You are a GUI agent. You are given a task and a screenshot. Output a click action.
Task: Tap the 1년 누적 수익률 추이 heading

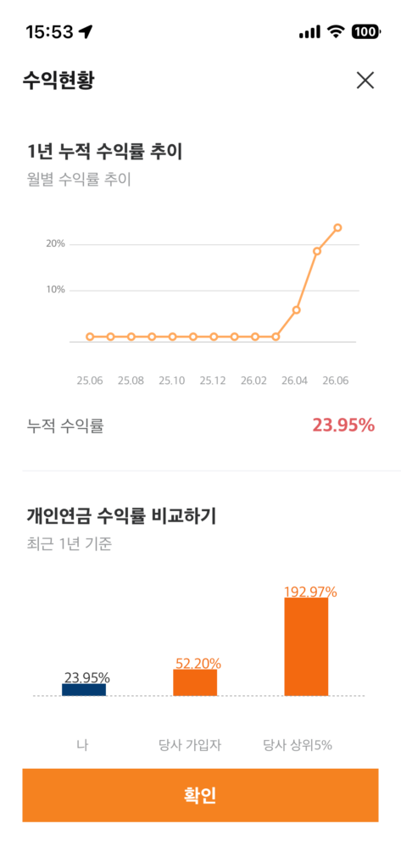104,151
